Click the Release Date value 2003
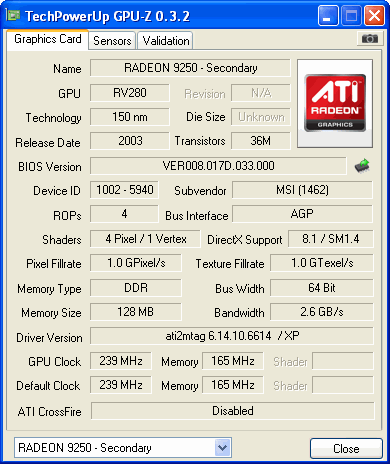The width and height of the screenshot is (390, 464). pos(130,141)
